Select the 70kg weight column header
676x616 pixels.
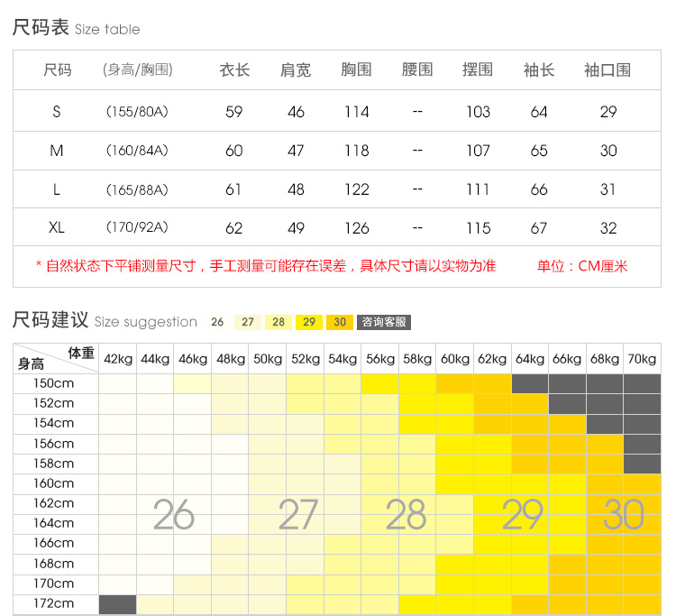pos(642,359)
